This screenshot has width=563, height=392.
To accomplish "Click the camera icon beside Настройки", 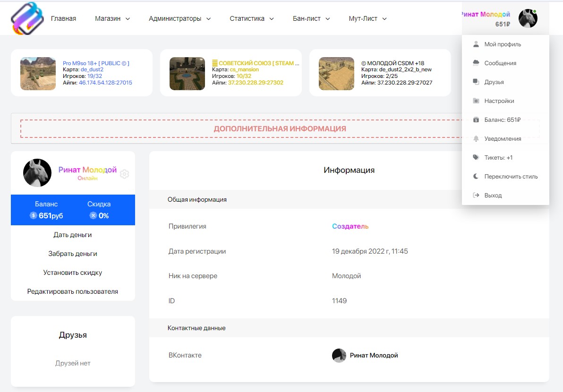I will 476,101.
